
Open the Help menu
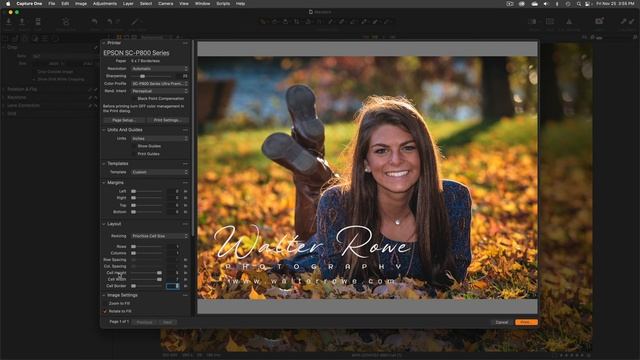point(240,4)
